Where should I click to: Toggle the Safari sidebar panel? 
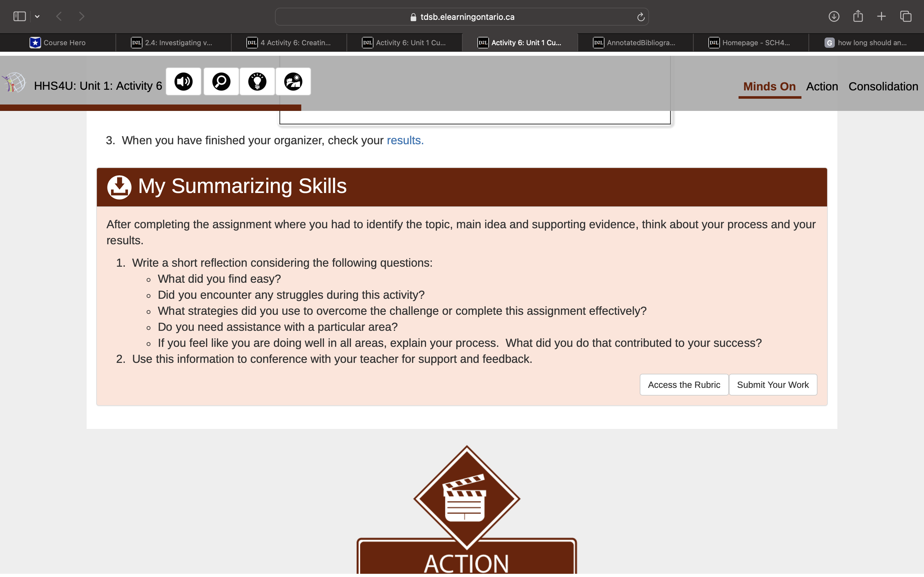pos(19,16)
